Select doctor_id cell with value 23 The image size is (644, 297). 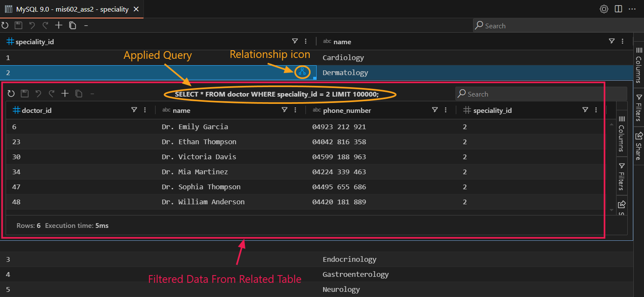pos(81,142)
